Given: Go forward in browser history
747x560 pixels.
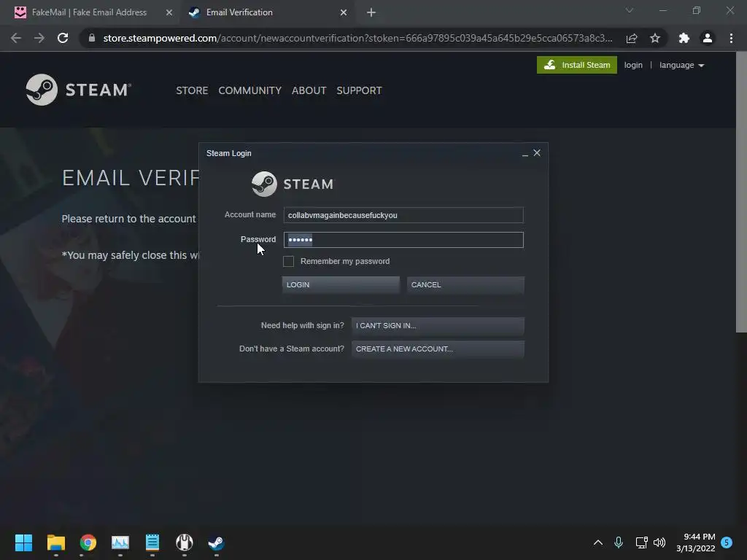Looking at the screenshot, I should [39, 38].
